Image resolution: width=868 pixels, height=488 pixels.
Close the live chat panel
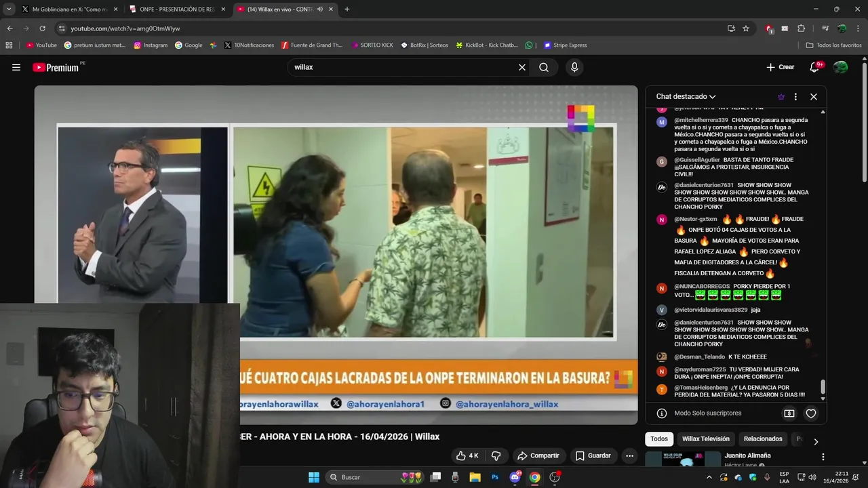pos(814,97)
